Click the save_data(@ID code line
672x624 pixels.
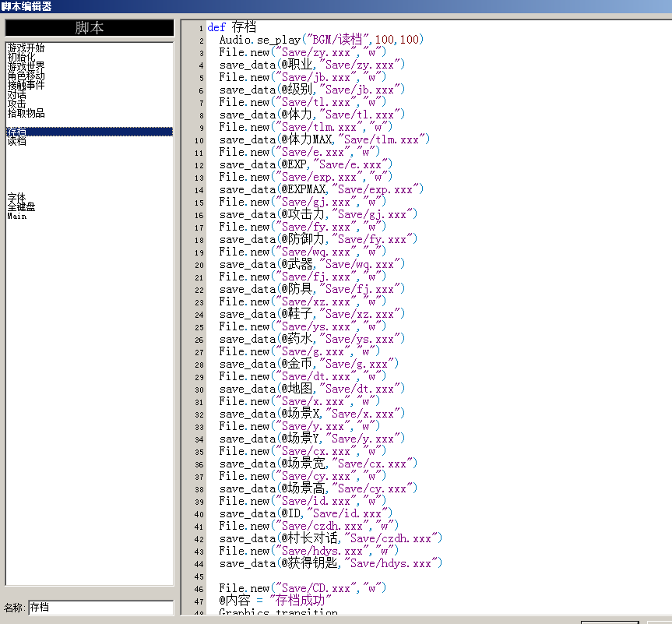pyautogui.click(x=305, y=513)
